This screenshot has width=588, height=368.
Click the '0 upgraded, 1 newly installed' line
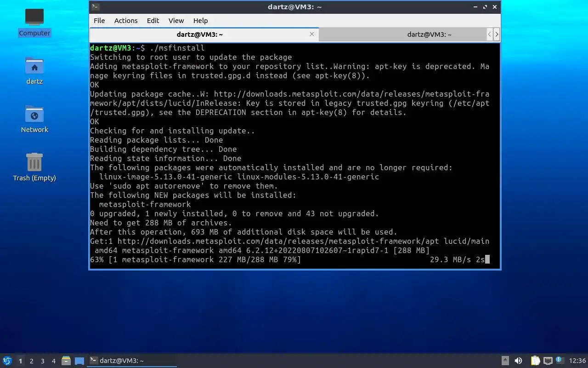(x=235, y=213)
